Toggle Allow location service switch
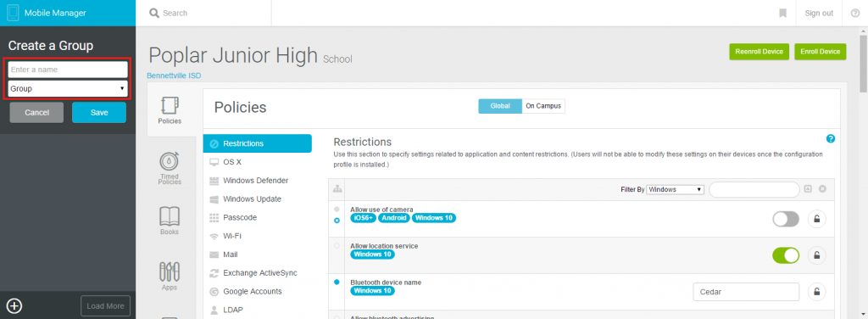This screenshot has width=868, height=319. coord(786,255)
